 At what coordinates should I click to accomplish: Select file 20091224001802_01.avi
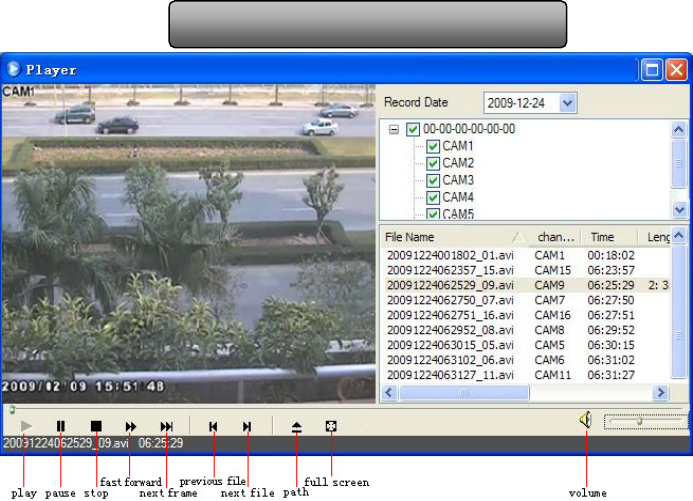[450, 255]
